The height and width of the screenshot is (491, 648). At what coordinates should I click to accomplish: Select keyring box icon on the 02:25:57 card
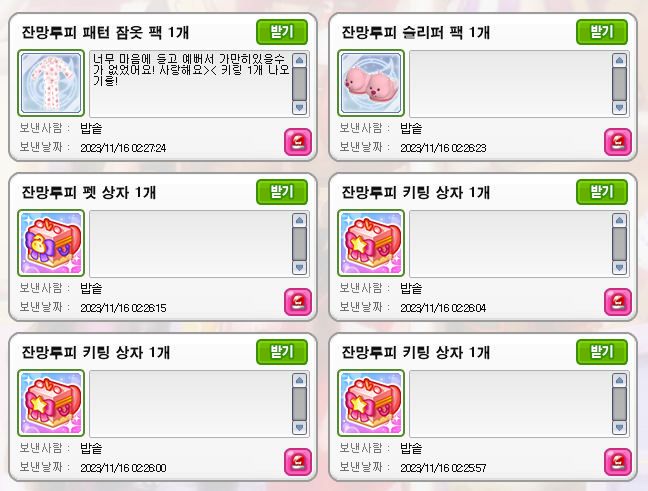tap(371, 403)
